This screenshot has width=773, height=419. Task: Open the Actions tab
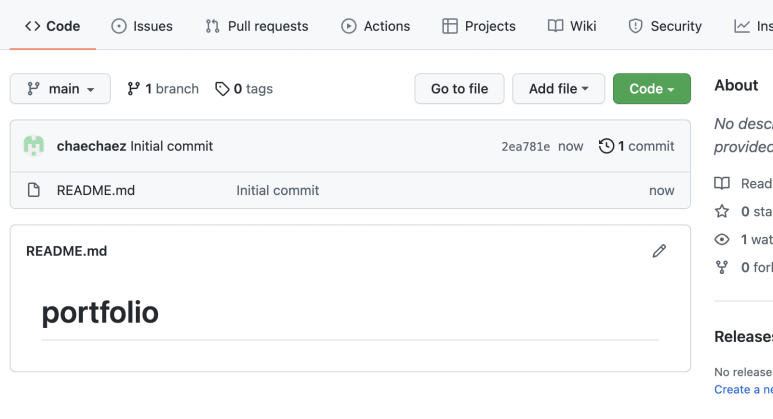tap(376, 26)
